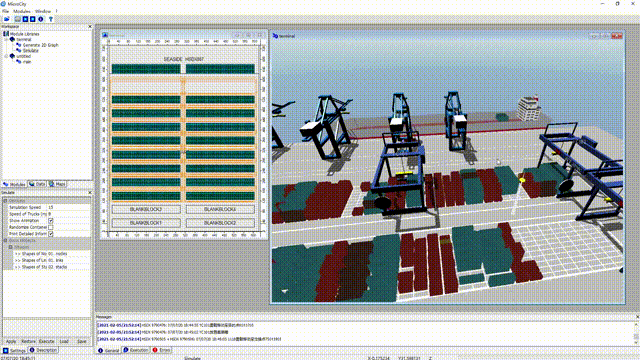Click the 2D graph window title icon
The width and height of the screenshot is (640, 360).
click(x=105, y=35)
